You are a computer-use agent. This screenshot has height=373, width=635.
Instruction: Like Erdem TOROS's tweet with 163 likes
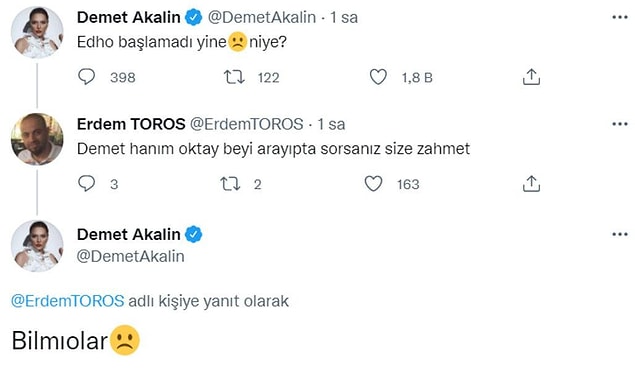coord(373,184)
